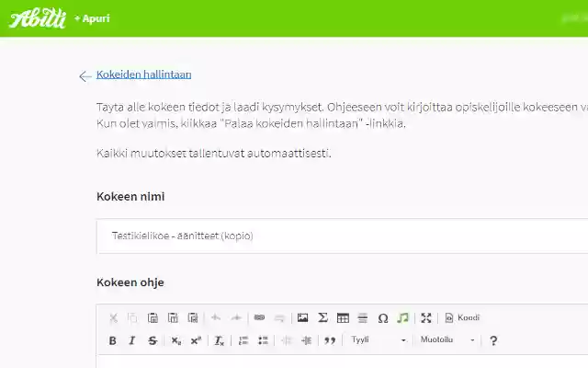Insert an image via picture icon

tap(302, 317)
